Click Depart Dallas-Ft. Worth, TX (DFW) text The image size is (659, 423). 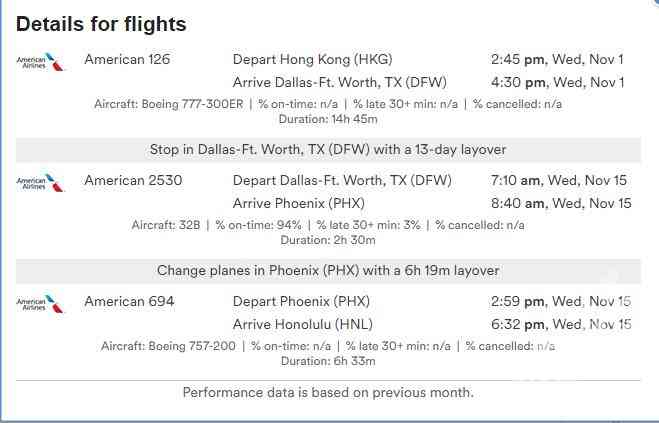coord(342,180)
